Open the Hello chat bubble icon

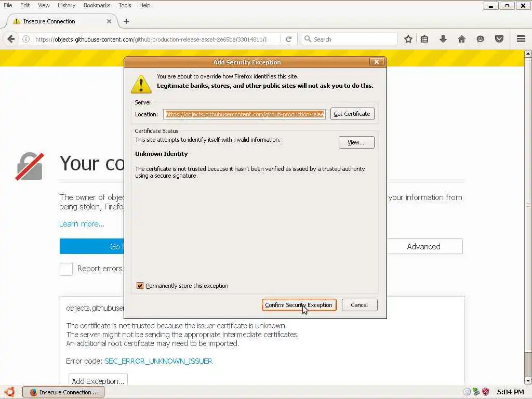480,39
